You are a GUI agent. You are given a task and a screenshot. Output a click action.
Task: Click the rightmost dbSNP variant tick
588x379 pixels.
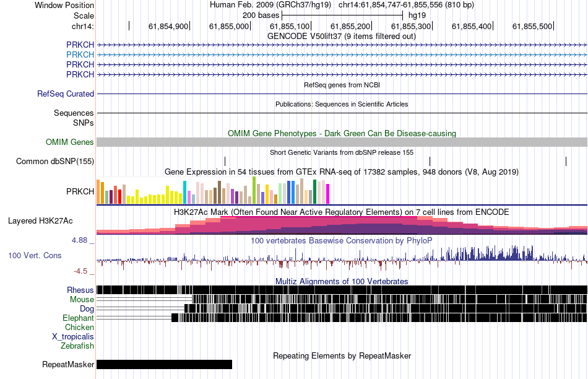coord(566,162)
